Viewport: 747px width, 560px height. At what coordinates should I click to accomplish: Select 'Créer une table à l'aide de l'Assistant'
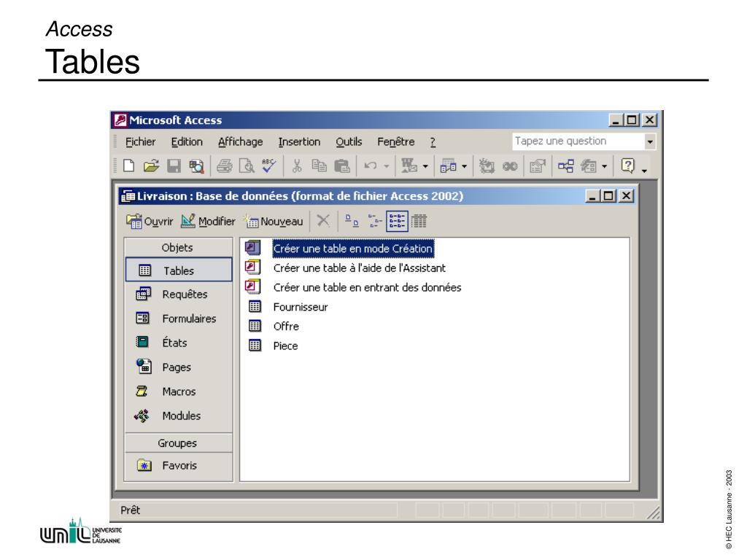[x=359, y=268]
